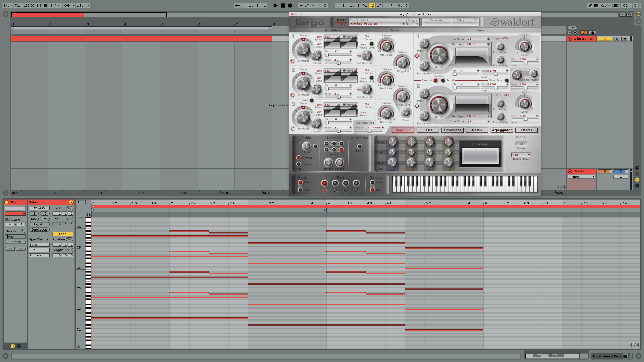Arm the round Arrangement Record button
Image resolution: width=644 pixels, height=362 pixels.
[x=290, y=6]
